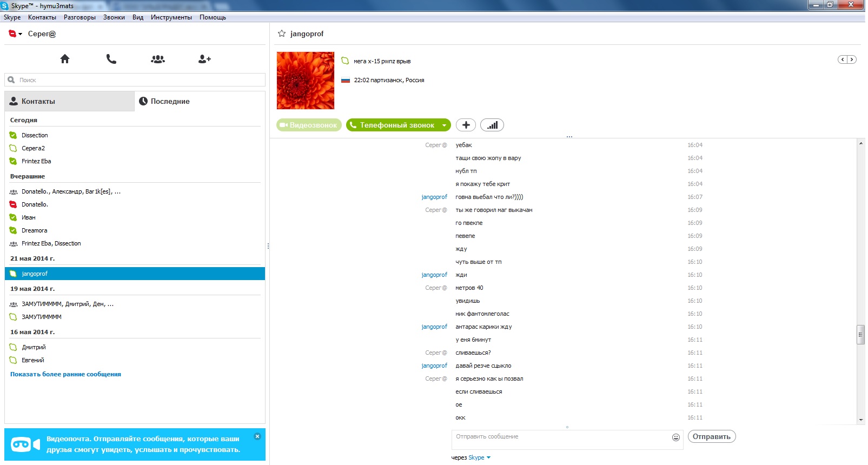Click the plus button beside the phone call button
This screenshot has width=868, height=465.
pos(466,125)
